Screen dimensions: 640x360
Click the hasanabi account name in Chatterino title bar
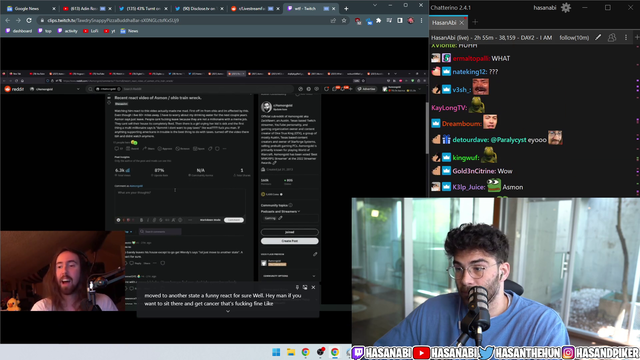point(544,7)
